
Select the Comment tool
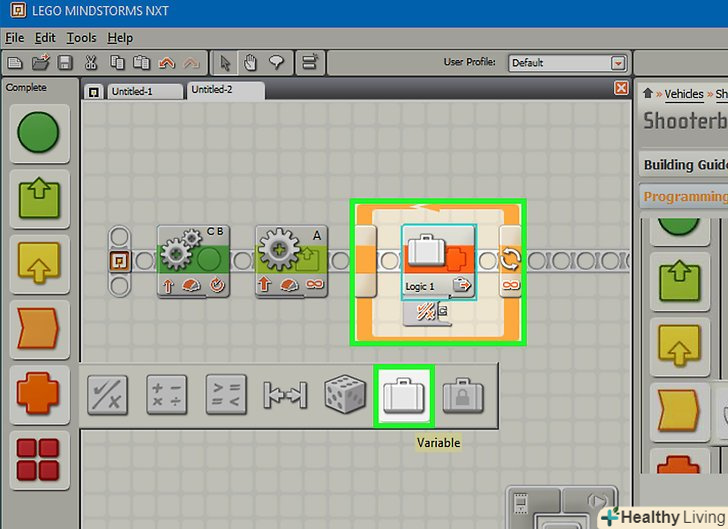(277, 61)
